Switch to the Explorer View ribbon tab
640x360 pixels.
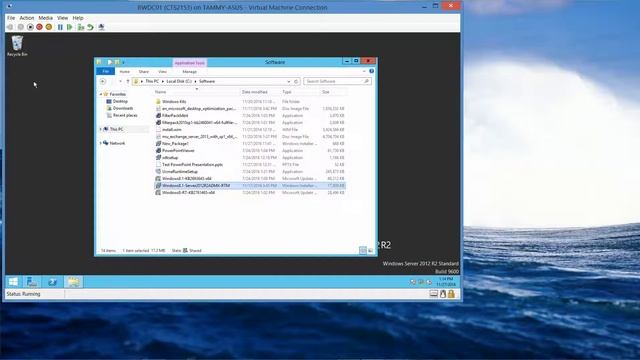pos(162,71)
